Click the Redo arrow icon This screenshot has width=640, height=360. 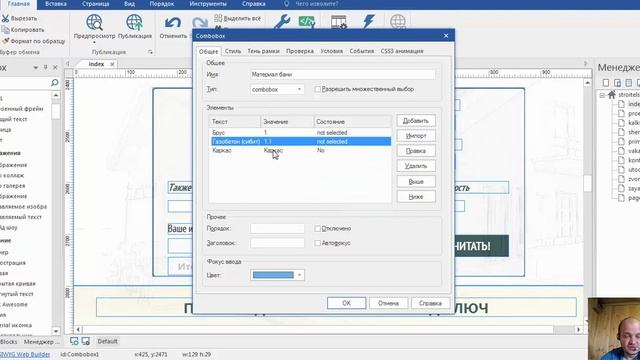click(x=200, y=23)
